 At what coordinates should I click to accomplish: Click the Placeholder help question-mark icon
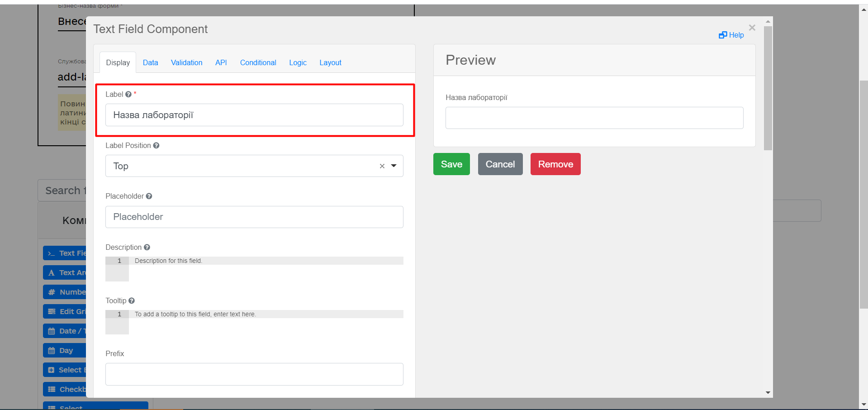pyautogui.click(x=149, y=196)
